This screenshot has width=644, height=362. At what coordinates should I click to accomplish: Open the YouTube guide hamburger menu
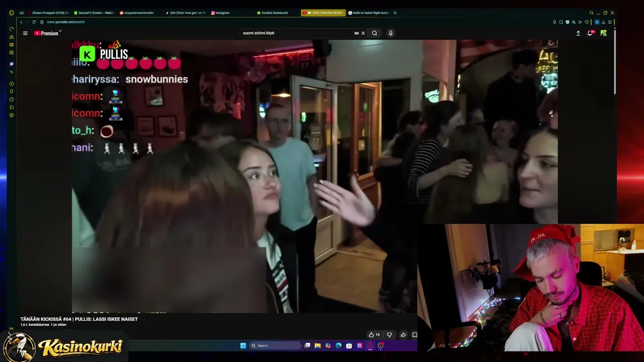pyautogui.click(x=25, y=33)
